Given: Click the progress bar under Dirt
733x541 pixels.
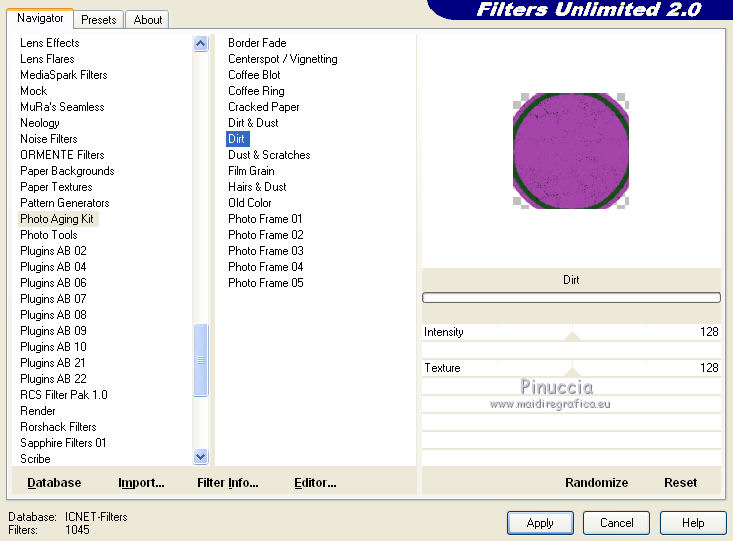Looking at the screenshot, I should tap(571, 297).
